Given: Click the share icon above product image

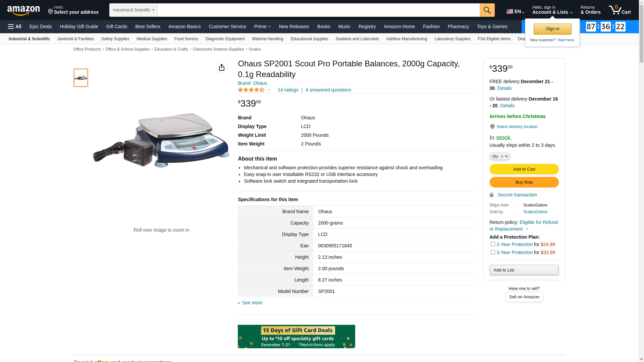Looking at the screenshot, I should 221,67.
